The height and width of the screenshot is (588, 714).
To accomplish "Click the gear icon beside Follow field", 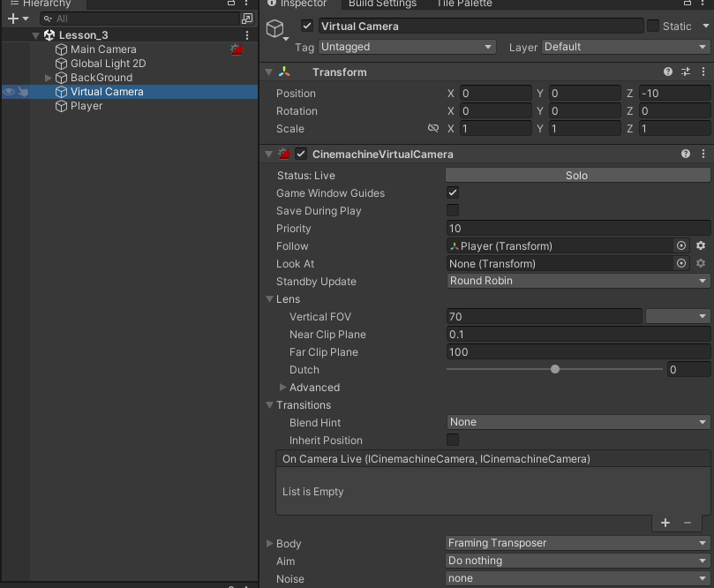I will (x=701, y=246).
